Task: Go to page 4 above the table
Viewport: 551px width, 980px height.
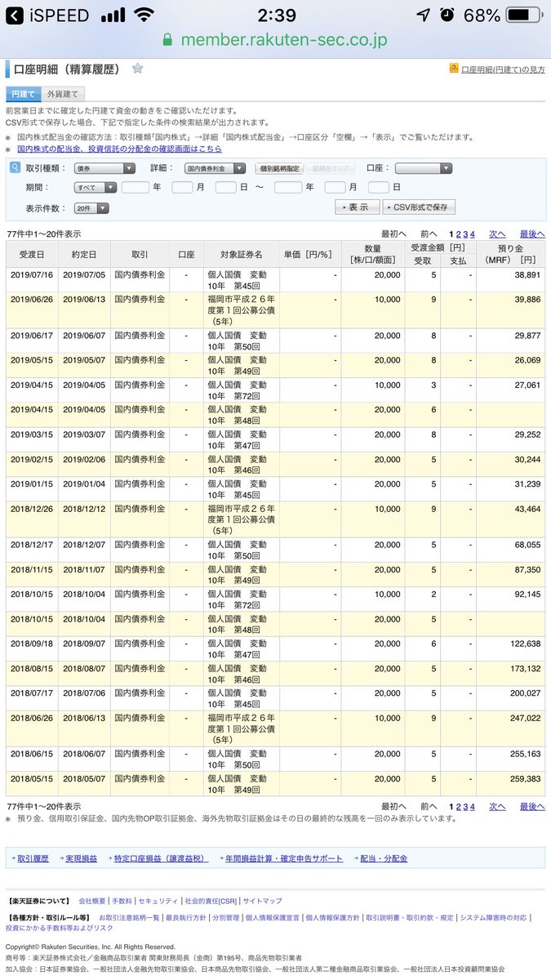Action: (472, 234)
